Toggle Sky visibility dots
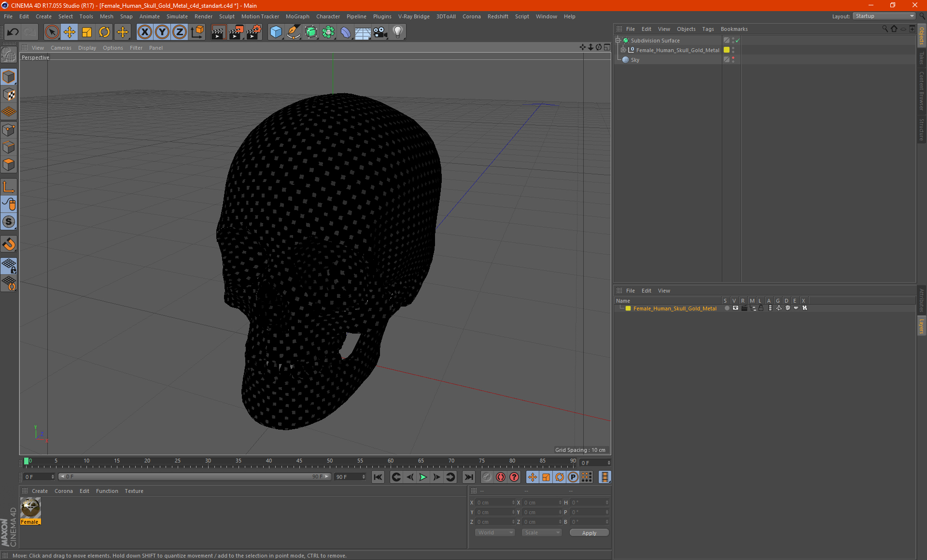Image resolution: width=927 pixels, height=560 pixels. coord(733,59)
